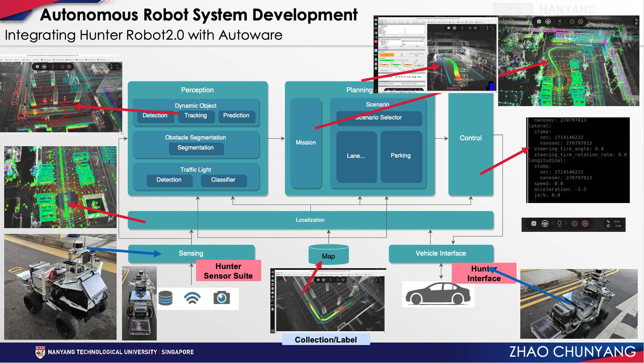Viewport: 644px width, 363px height.
Task: Click the left speed chevron arrow
Action: pos(552,223)
